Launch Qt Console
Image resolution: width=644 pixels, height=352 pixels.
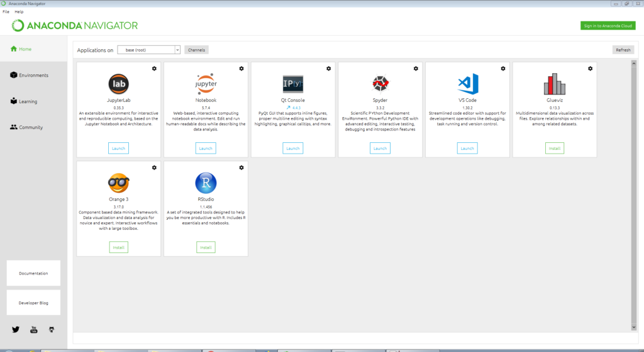coord(293,148)
